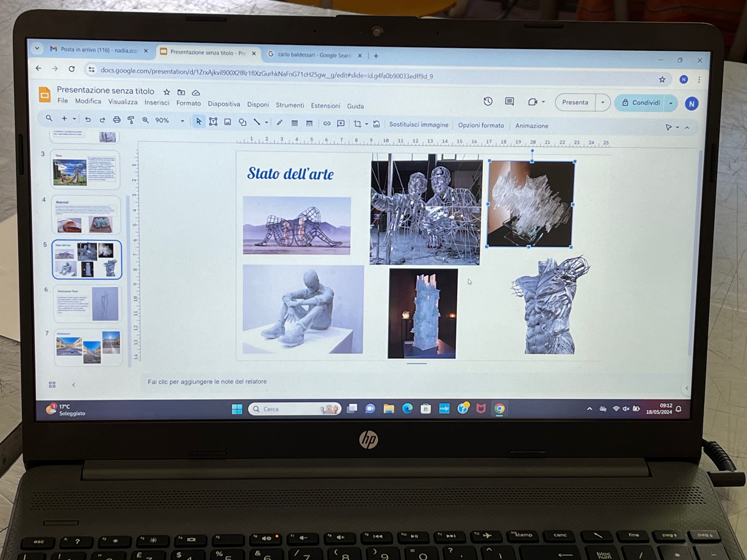
Task: Select slide 4 thumbnail
Action: click(86, 215)
